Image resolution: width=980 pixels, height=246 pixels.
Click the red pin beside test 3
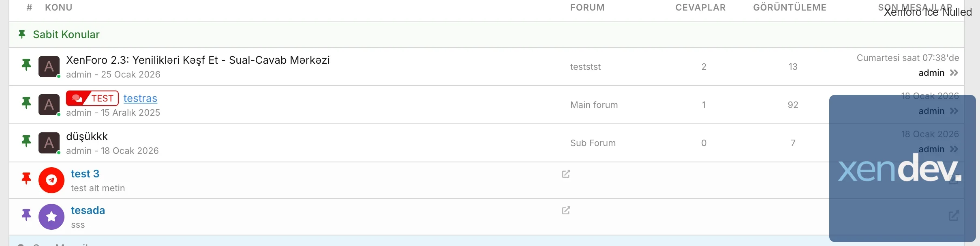coord(26,178)
